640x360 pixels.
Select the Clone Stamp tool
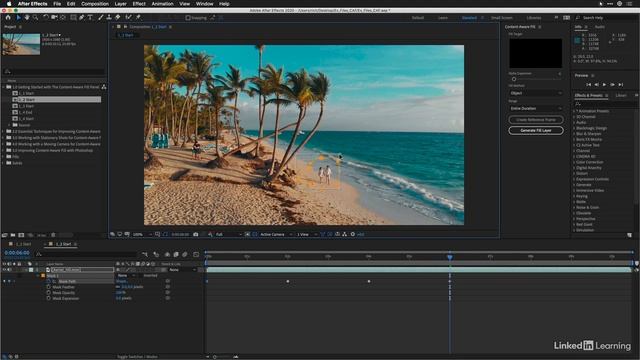click(109, 18)
